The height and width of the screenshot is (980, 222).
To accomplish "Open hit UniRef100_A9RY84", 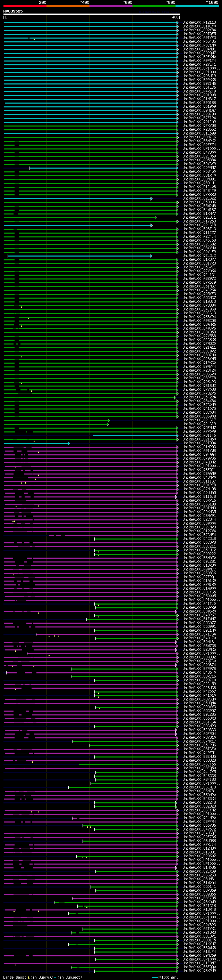I will point(199,30).
